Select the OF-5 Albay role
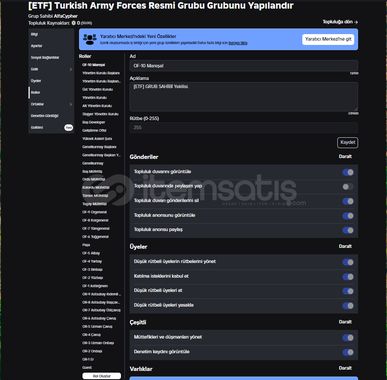 coord(91,253)
